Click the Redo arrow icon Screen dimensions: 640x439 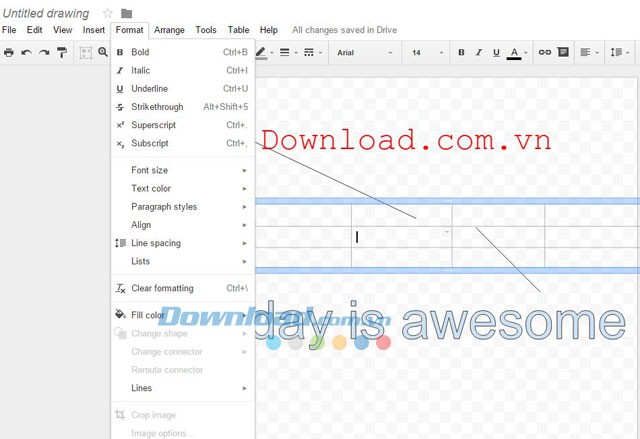pos(44,52)
